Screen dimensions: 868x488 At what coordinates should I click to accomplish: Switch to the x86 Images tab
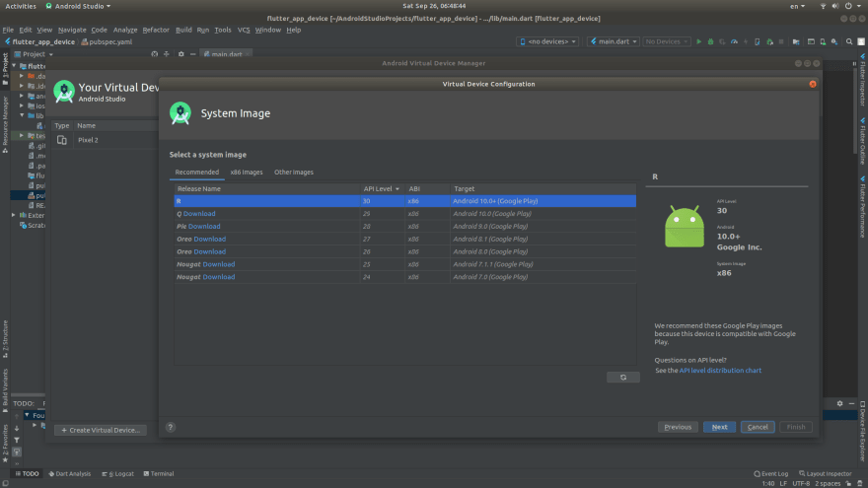(247, 173)
